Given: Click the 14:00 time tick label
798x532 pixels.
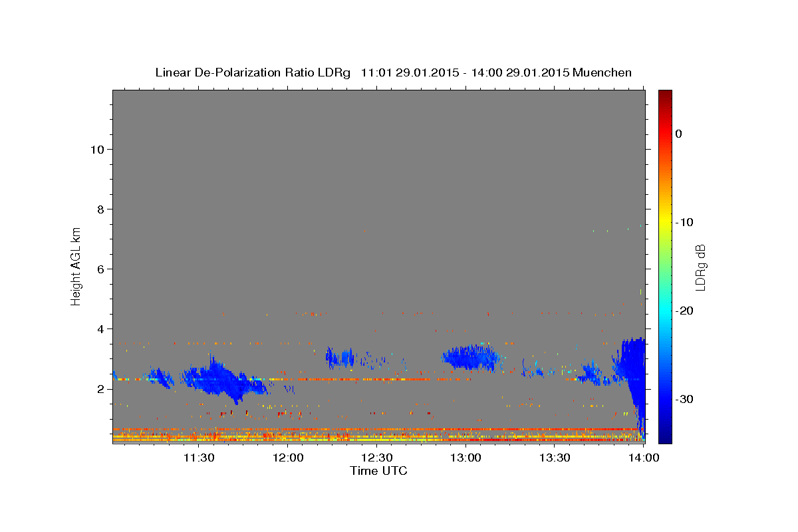Looking at the screenshot, I should pyautogui.click(x=644, y=458).
